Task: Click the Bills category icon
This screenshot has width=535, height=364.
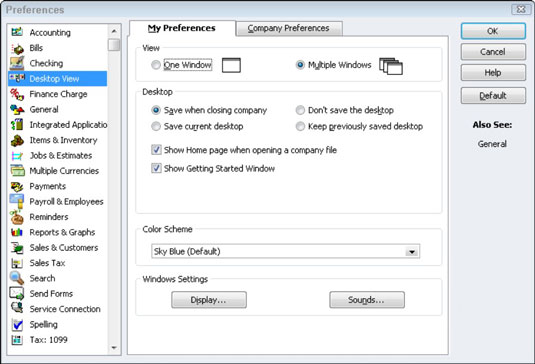Action: click(x=17, y=48)
